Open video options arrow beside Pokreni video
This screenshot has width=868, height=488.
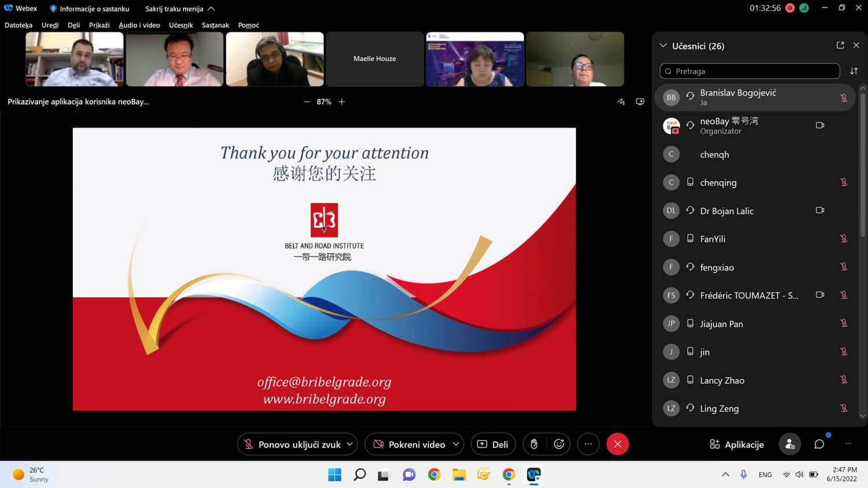456,444
